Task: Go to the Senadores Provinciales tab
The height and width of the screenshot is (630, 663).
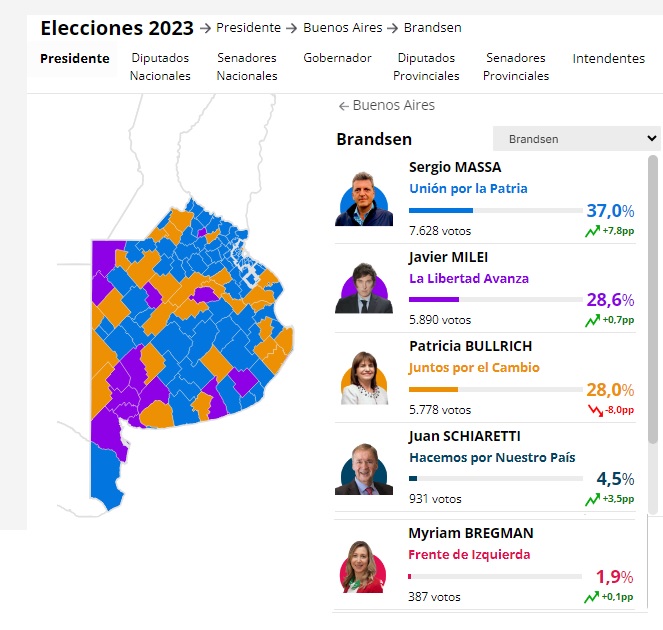Action: (x=516, y=67)
